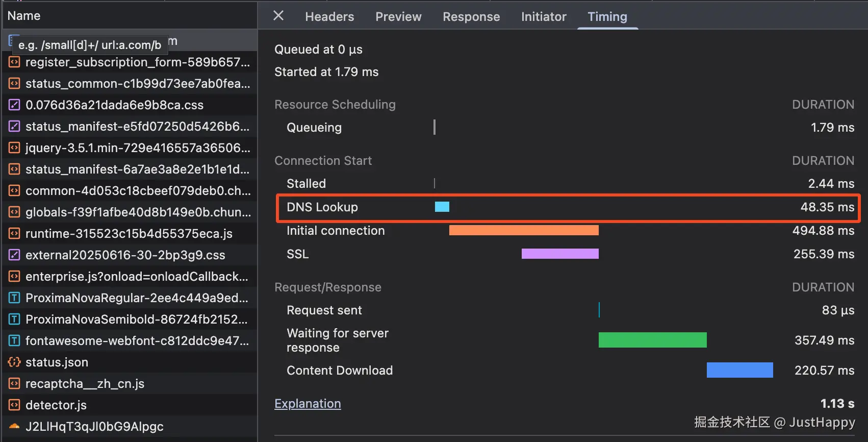Select the recaptcha__zh_cn.js request
Viewport: 868px width, 442px height.
pyautogui.click(x=85, y=384)
